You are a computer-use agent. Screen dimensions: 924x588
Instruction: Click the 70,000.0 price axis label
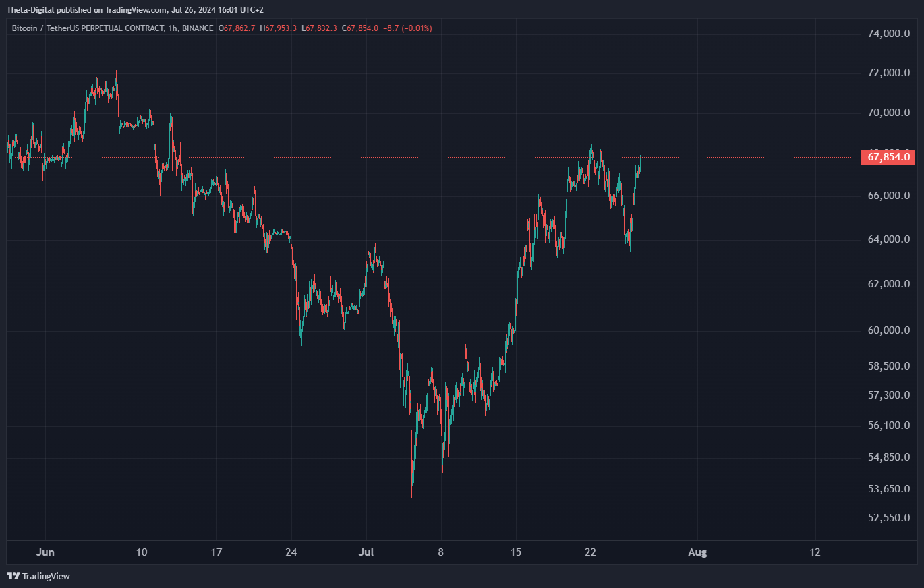pyautogui.click(x=888, y=113)
